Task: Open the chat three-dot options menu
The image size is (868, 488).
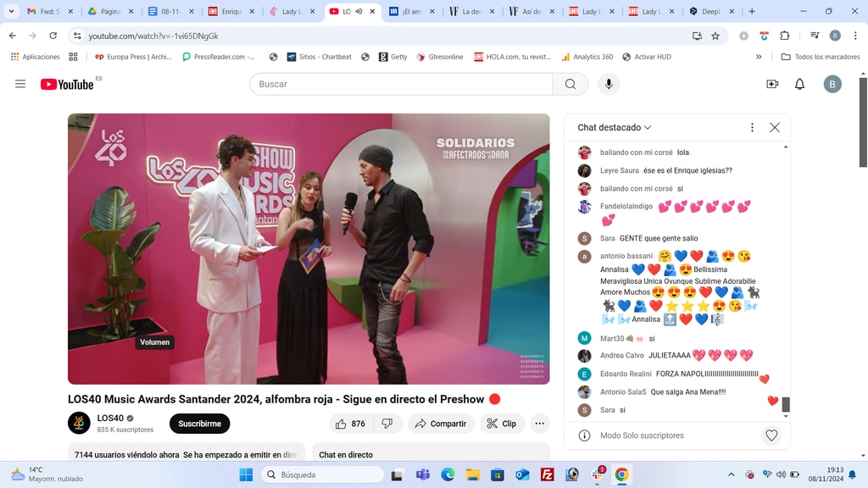Action: (x=752, y=127)
